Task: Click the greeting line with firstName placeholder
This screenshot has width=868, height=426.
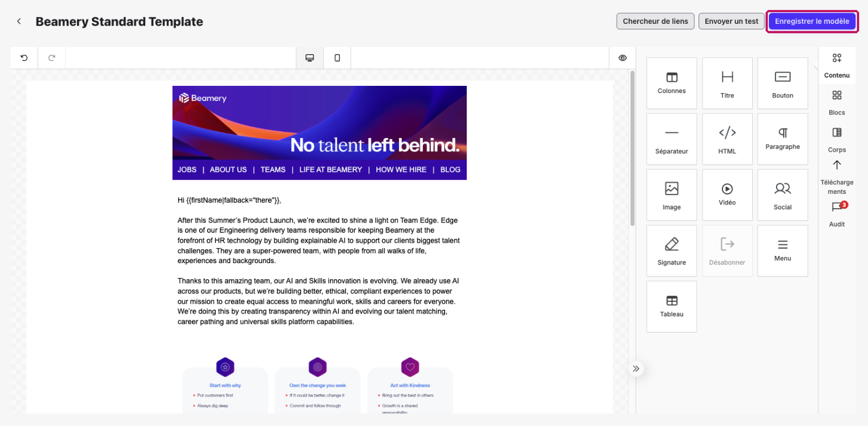Action: point(230,200)
